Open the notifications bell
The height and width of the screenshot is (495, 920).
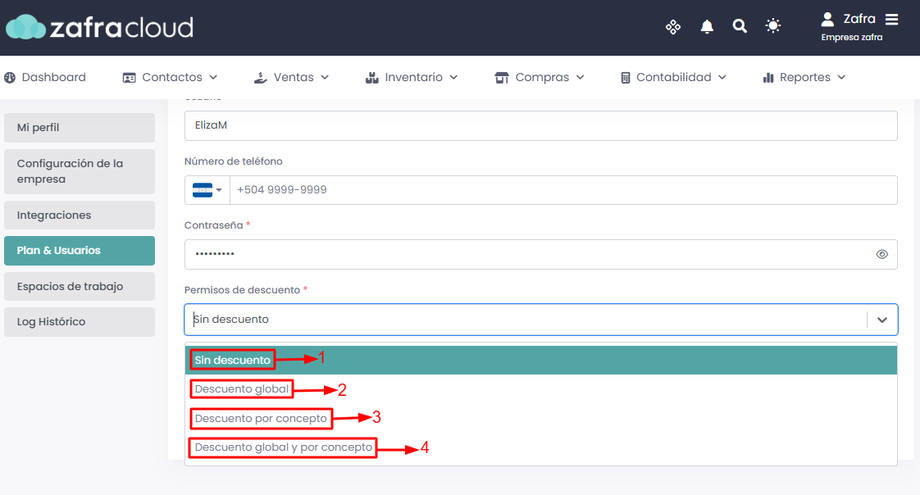[x=707, y=26]
